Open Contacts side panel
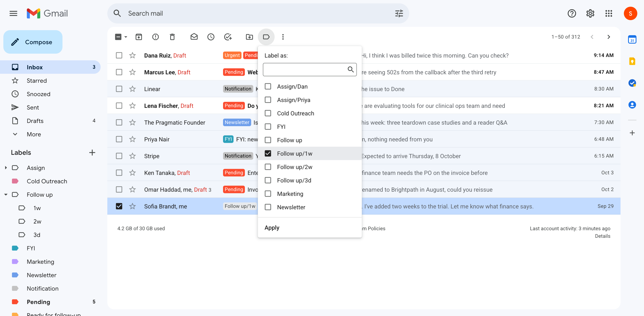This screenshot has height=316, width=644. 632,105
